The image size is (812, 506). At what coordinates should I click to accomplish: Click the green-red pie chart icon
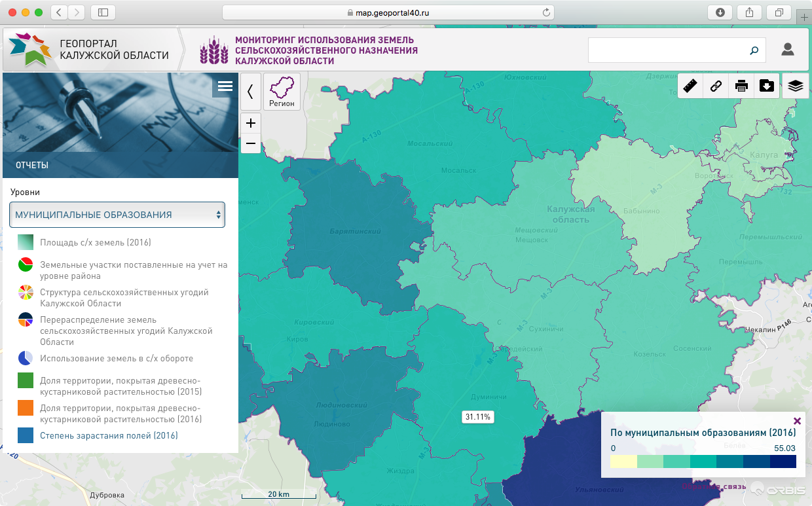pos(26,265)
